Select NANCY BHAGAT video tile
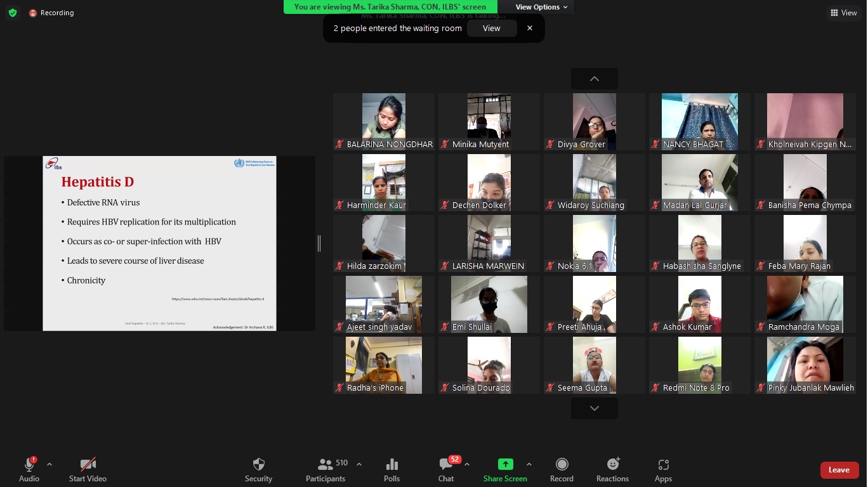This screenshot has height=487, width=868. [700, 122]
